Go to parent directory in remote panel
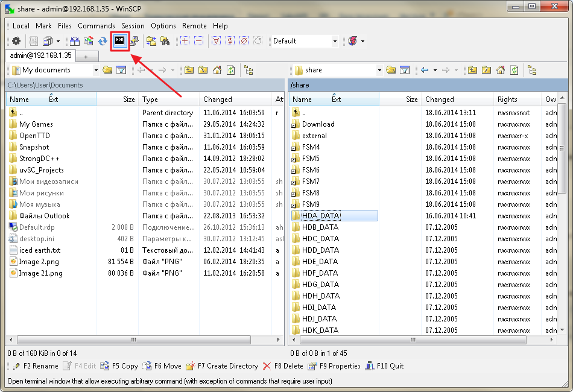573x392 pixels. pyautogui.click(x=473, y=70)
